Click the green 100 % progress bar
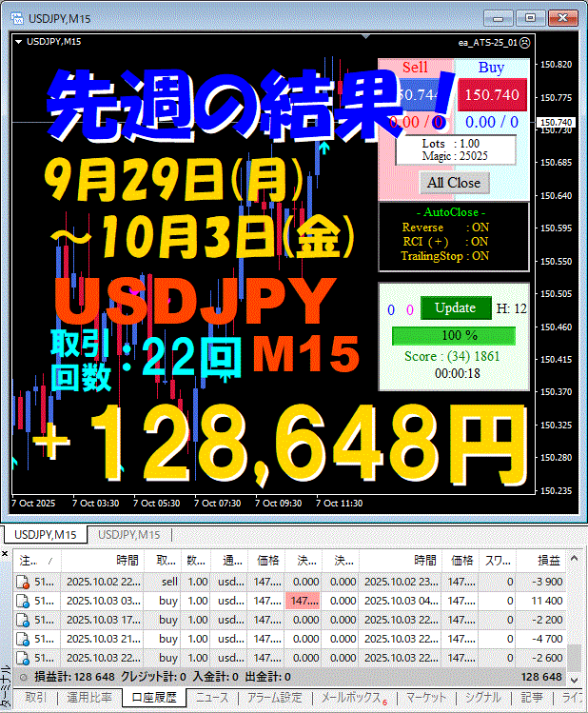This screenshot has height=713, width=588. point(453,336)
